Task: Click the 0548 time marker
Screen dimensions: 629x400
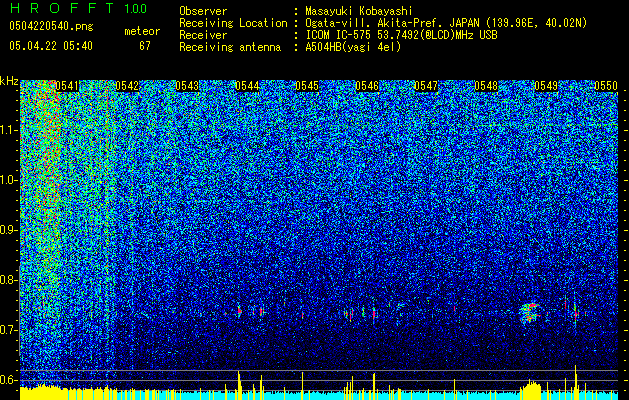Action: coord(486,86)
